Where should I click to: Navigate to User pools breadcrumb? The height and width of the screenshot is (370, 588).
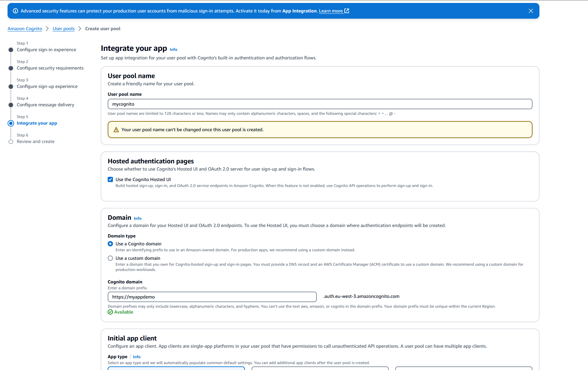point(64,29)
